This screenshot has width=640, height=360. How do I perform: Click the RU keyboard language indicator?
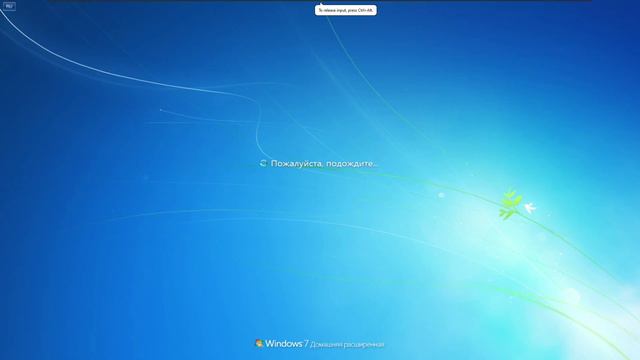9,7
